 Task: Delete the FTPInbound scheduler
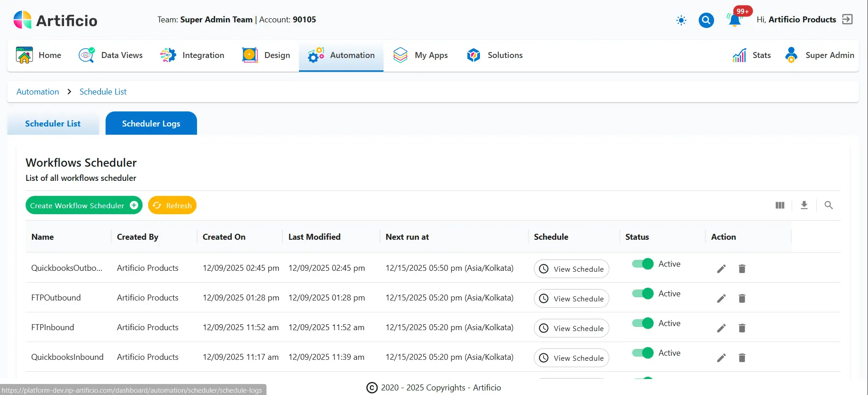click(742, 328)
